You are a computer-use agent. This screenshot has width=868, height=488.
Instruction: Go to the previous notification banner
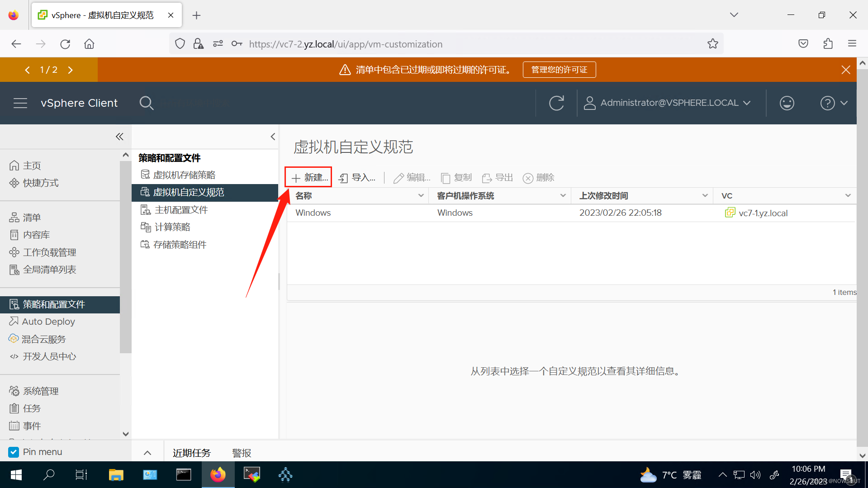(x=27, y=70)
